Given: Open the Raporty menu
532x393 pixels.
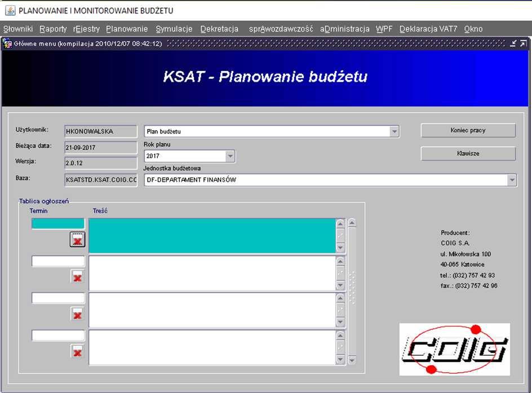Looking at the screenshot, I should click(53, 29).
